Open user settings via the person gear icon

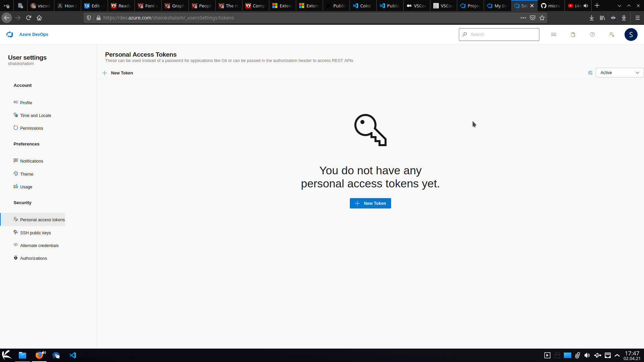(612, 35)
